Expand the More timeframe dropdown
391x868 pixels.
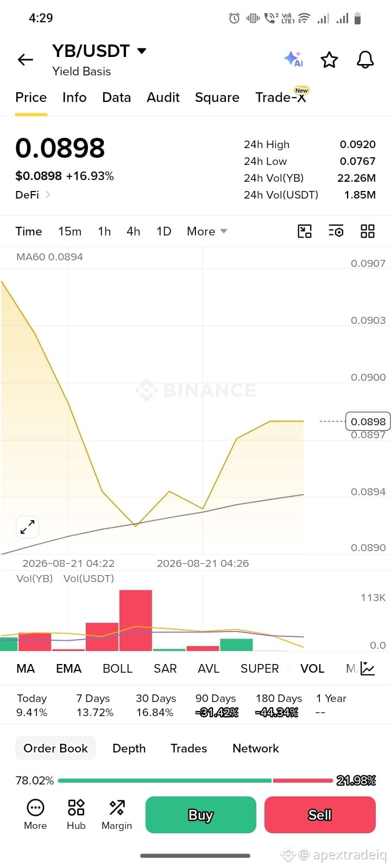coord(207,232)
